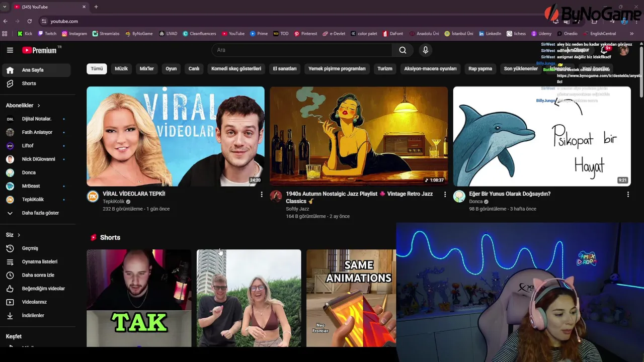Open Eğer Bir Yunus Olarak Doğsaydın title
Image resolution: width=644 pixels, height=362 pixels.
(510, 194)
